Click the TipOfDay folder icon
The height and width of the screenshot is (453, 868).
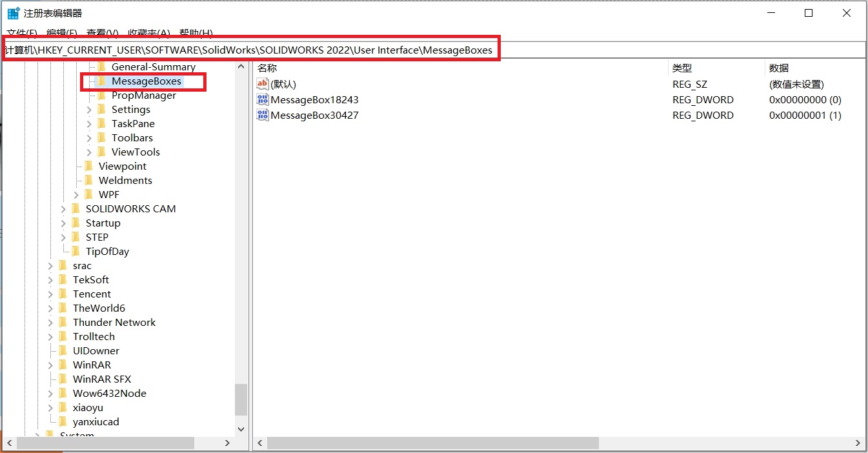76,251
